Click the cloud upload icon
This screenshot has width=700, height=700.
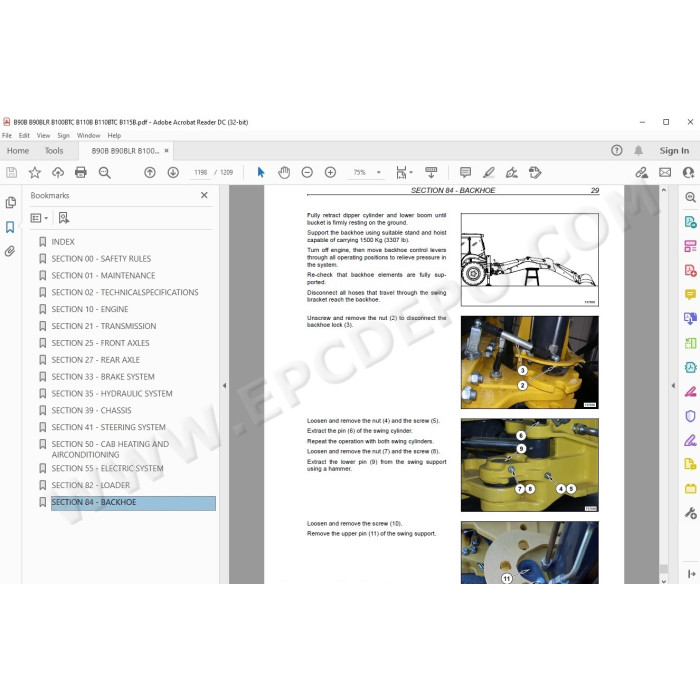[58, 172]
